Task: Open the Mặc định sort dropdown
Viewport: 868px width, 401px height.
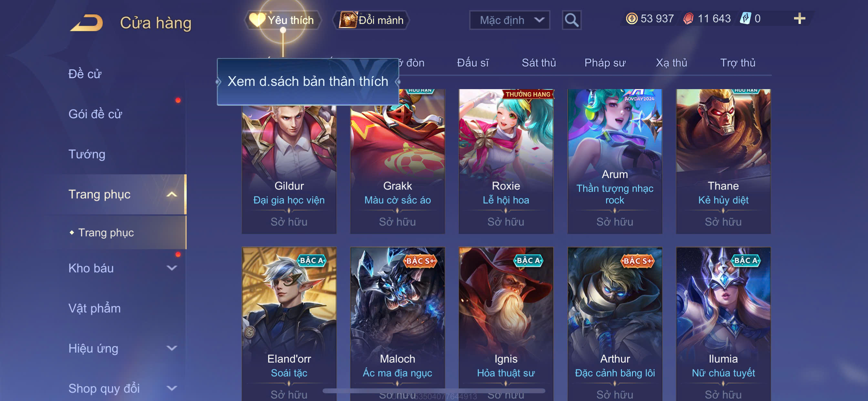Action: click(510, 20)
